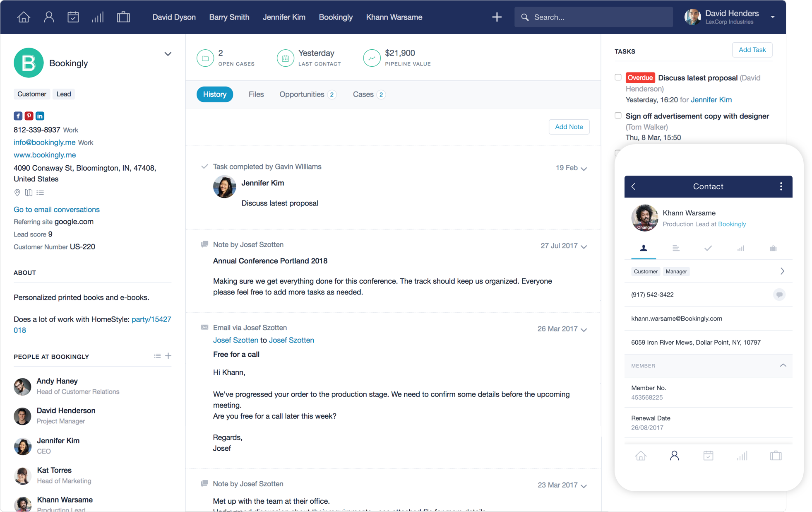
Task: Check off 'Sign off advertisement copy with designer'
Action: pos(618,116)
